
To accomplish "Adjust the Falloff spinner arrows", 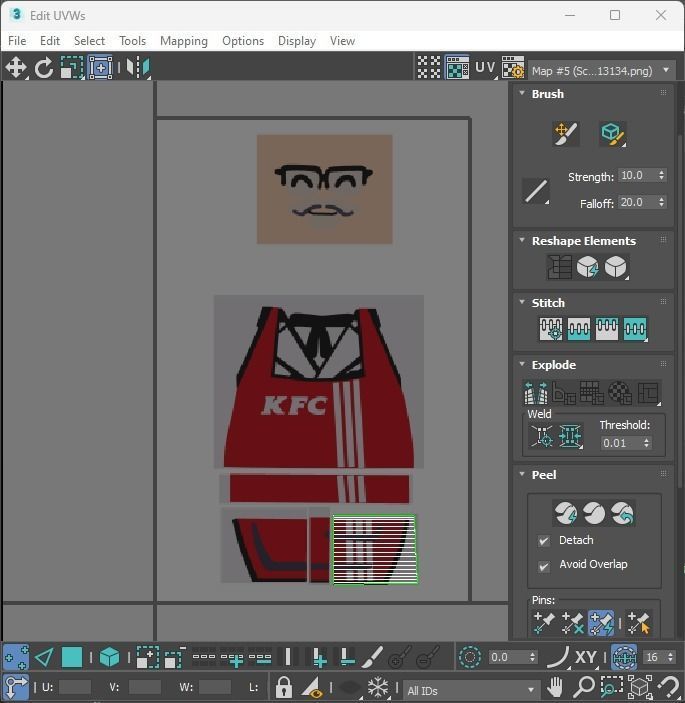I will pyautogui.click(x=662, y=202).
